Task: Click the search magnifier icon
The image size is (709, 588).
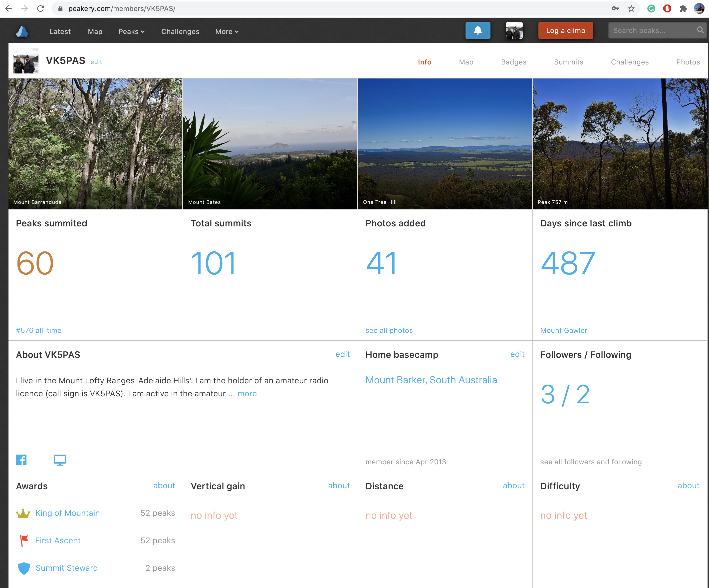Action: (700, 30)
